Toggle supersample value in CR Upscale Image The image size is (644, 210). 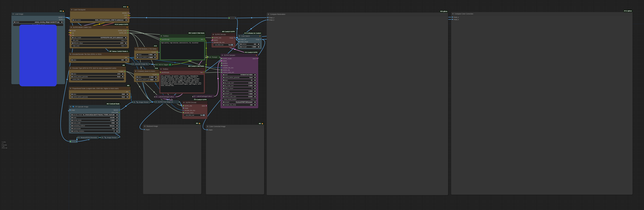click(95, 128)
